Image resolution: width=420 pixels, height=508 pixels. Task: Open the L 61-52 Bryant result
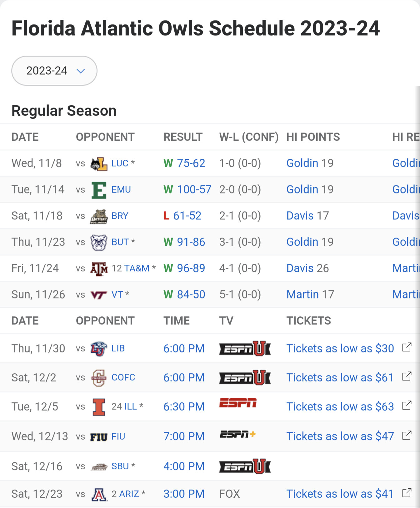click(x=182, y=216)
